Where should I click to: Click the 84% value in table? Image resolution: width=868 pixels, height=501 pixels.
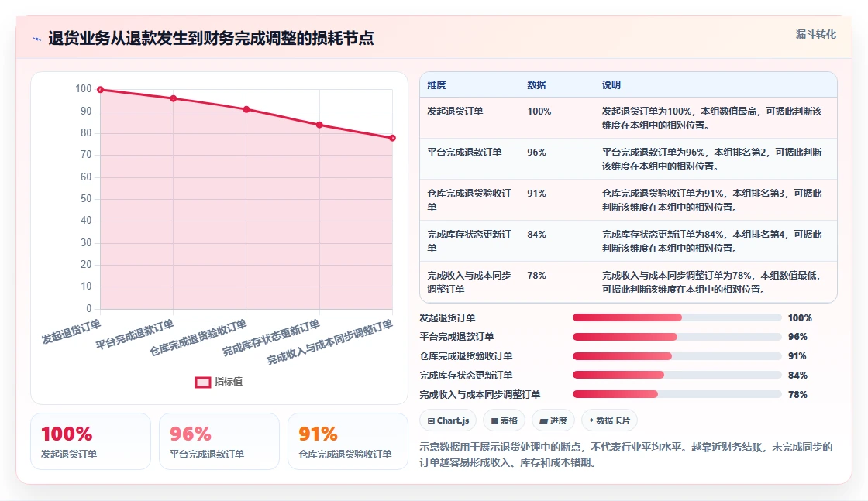point(536,234)
